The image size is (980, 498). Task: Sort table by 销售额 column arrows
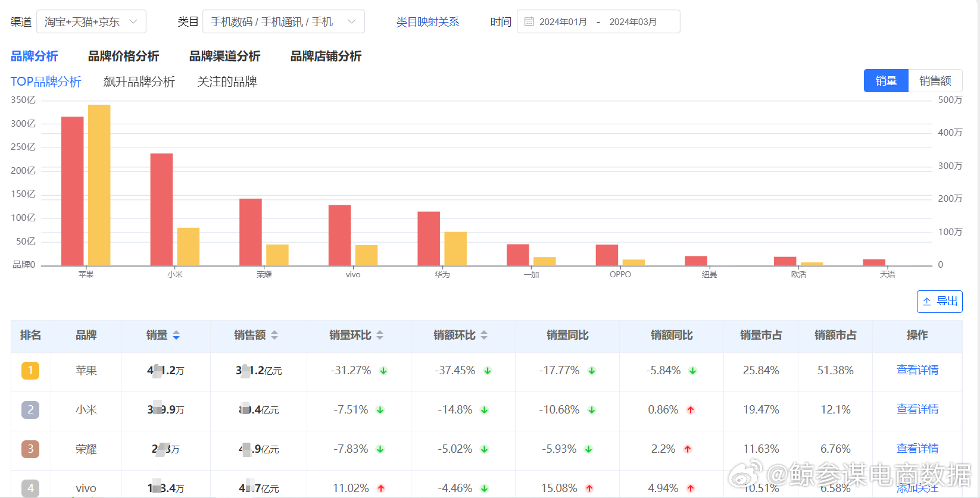pyautogui.click(x=274, y=336)
